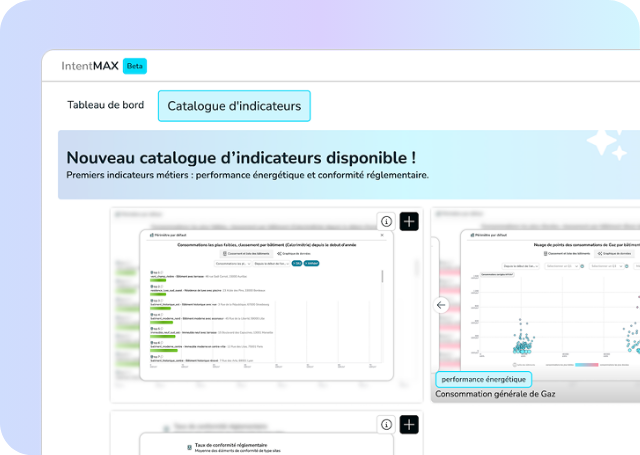Open the Tableau de bord tab

click(105, 105)
